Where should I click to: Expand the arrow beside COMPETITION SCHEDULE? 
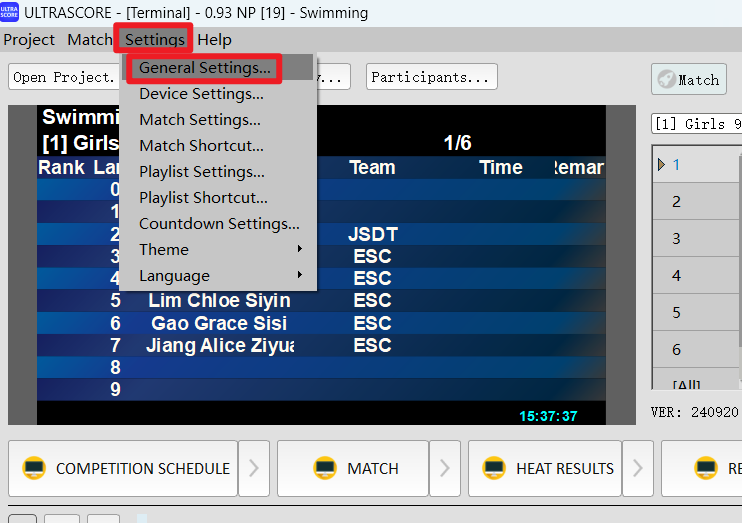pyautogui.click(x=254, y=468)
